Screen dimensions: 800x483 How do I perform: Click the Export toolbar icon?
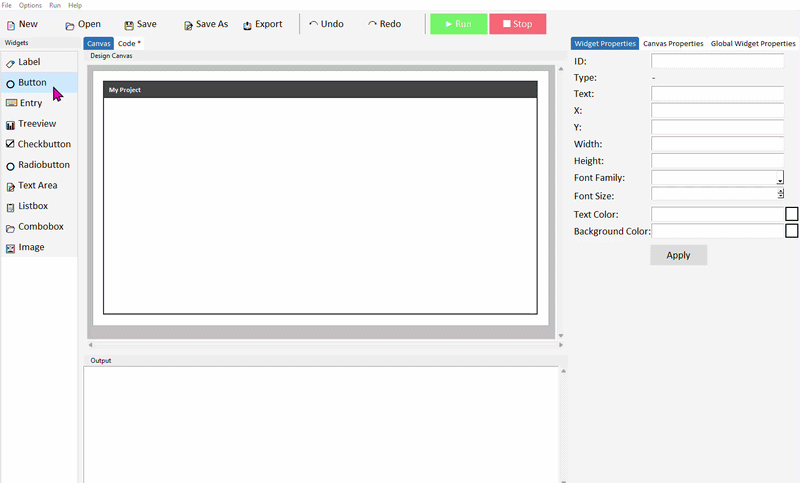point(247,26)
